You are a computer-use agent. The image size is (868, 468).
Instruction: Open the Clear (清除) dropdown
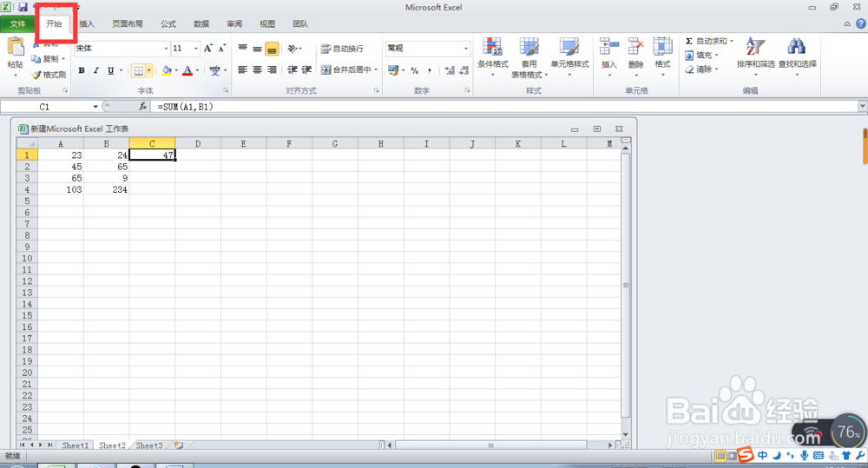click(x=701, y=69)
